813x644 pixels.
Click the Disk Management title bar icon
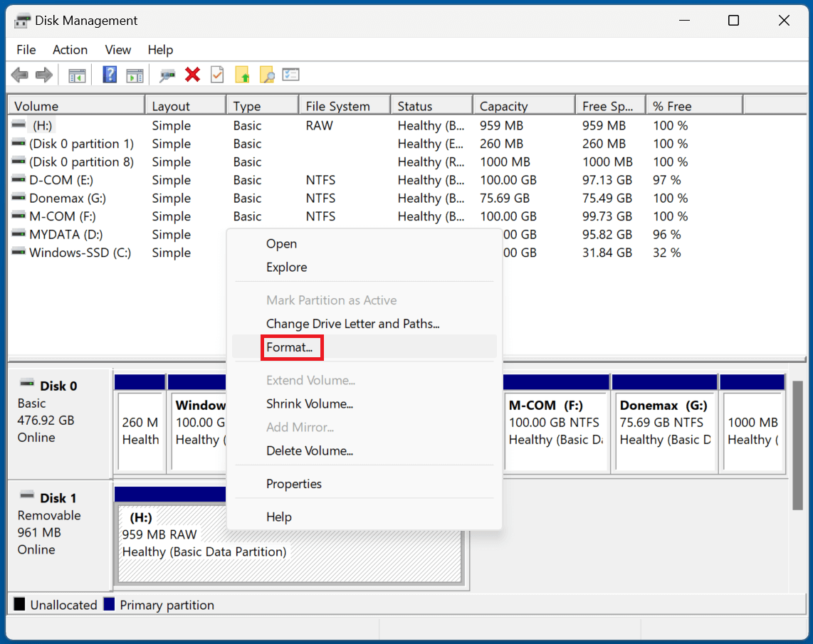21,20
